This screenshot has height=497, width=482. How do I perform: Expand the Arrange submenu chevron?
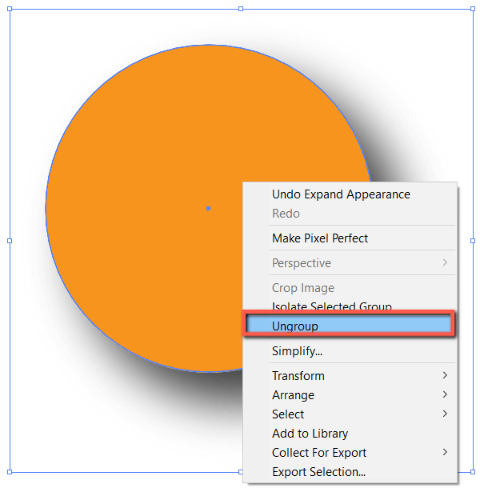[x=445, y=395]
